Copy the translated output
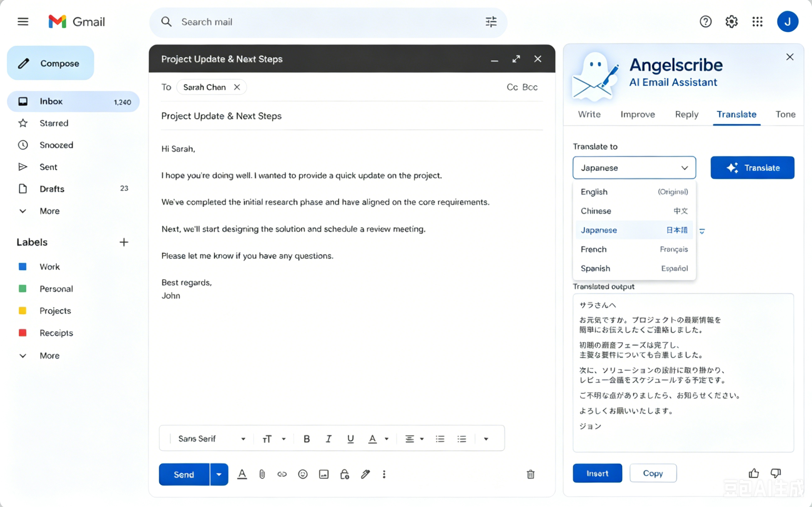The width and height of the screenshot is (812, 507). (x=653, y=473)
